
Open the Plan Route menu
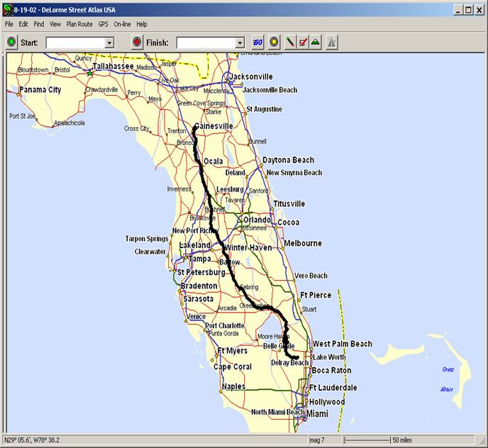(x=79, y=24)
